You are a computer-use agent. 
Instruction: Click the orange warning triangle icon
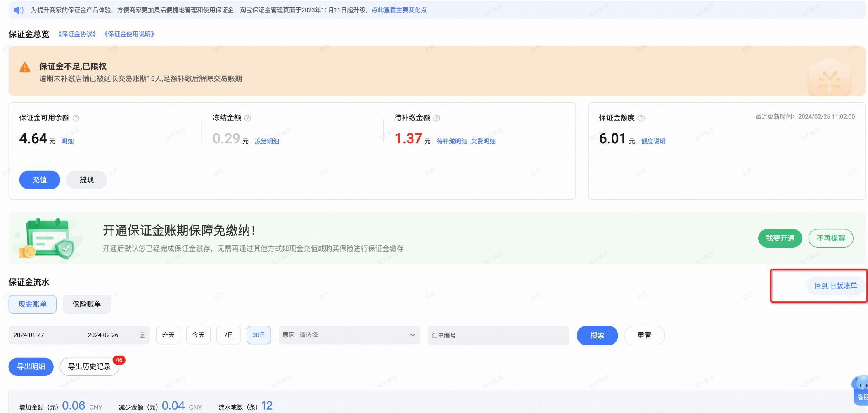(25, 68)
